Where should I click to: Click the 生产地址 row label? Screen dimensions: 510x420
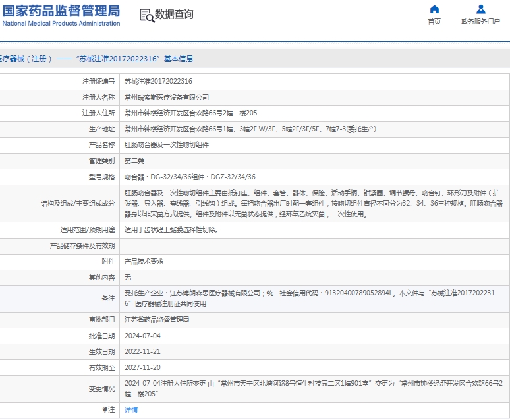(x=102, y=129)
